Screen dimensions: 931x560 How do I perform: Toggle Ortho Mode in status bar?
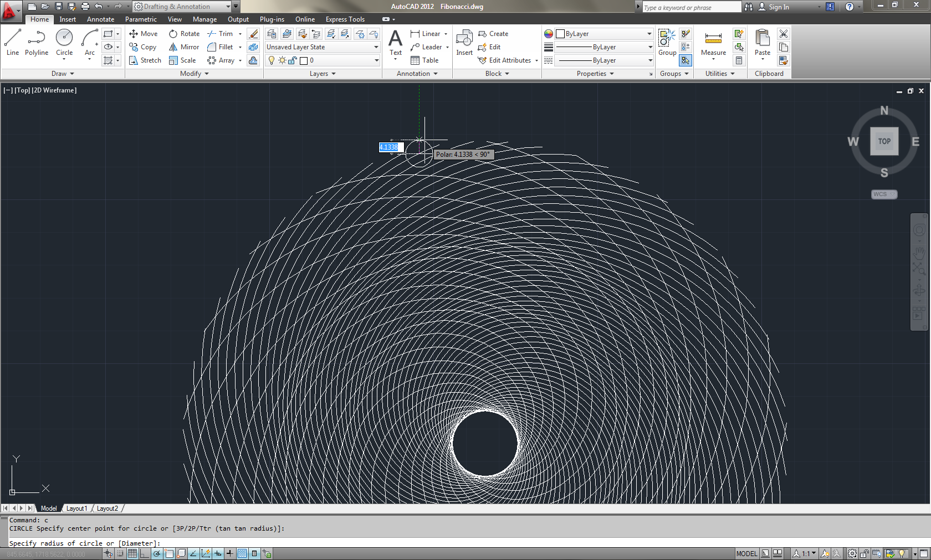click(x=145, y=553)
